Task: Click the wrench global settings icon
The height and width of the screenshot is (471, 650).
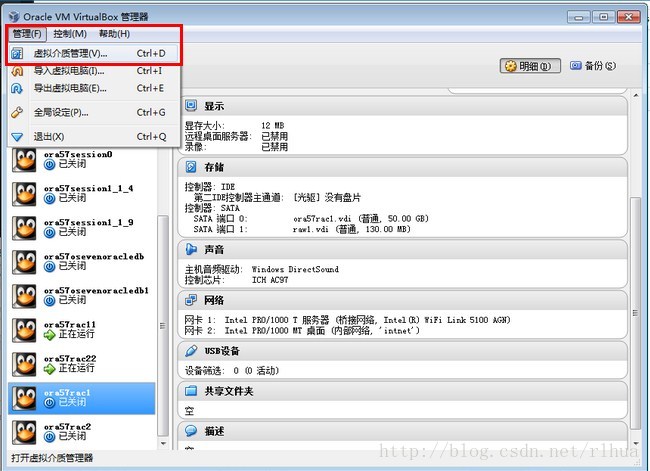Action: [17, 112]
